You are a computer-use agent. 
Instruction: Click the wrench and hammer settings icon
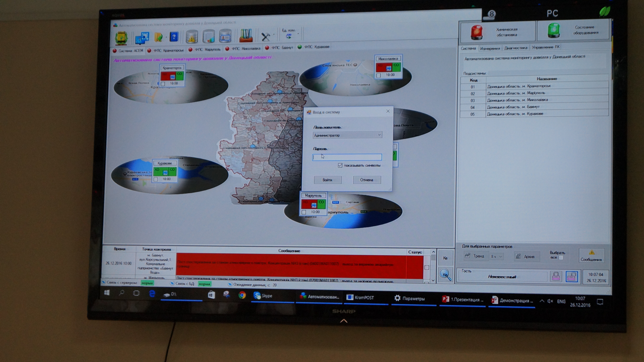tap(266, 36)
